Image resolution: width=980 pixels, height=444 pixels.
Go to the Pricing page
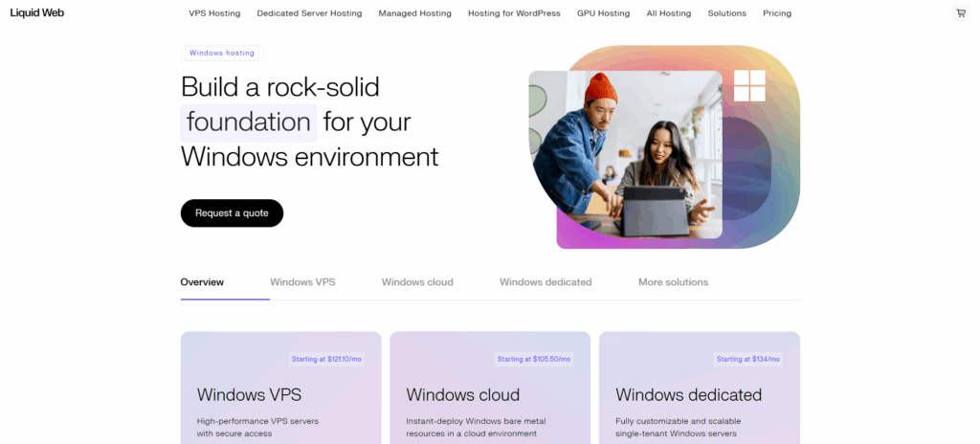pos(777,13)
